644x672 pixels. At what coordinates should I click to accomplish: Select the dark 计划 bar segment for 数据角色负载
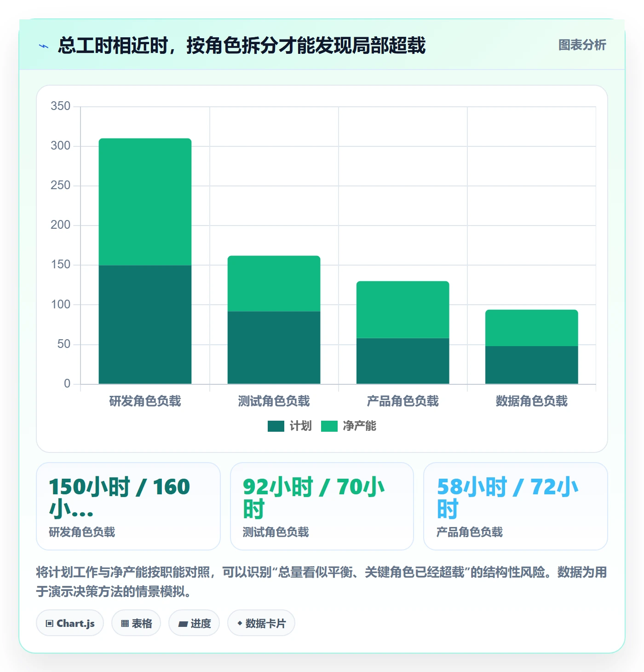(x=531, y=365)
